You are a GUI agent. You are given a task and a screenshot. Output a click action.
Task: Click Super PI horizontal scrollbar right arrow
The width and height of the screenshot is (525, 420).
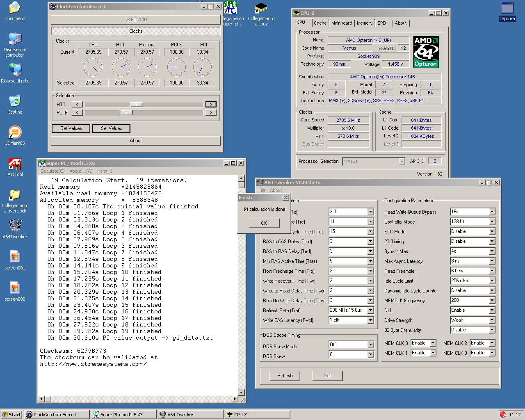click(x=235, y=399)
